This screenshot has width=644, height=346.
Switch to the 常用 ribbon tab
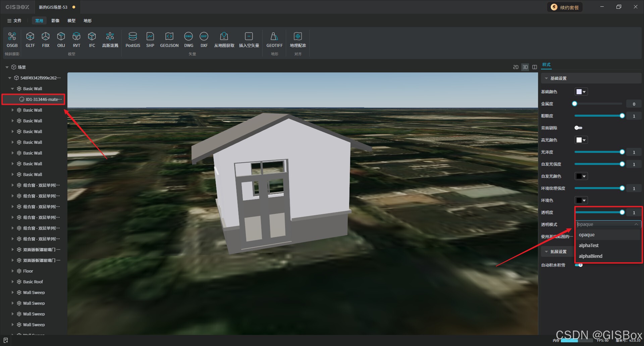click(39, 21)
